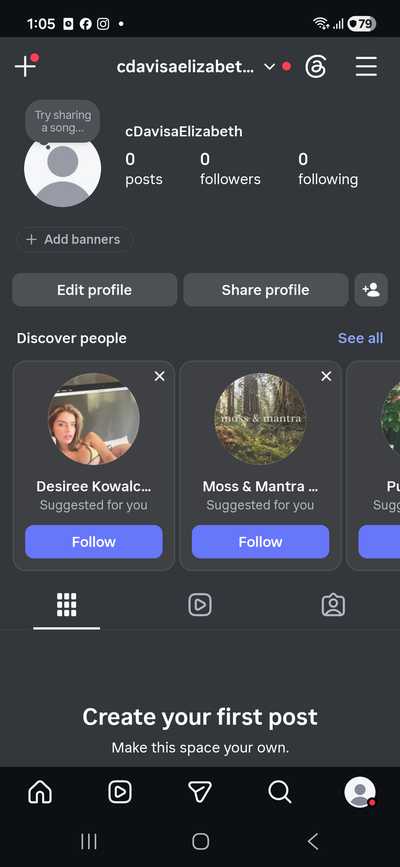Viewport: 400px width, 867px height.
Task: Dismiss the Desiree Kowalc suggestion card
Action: (159, 376)
